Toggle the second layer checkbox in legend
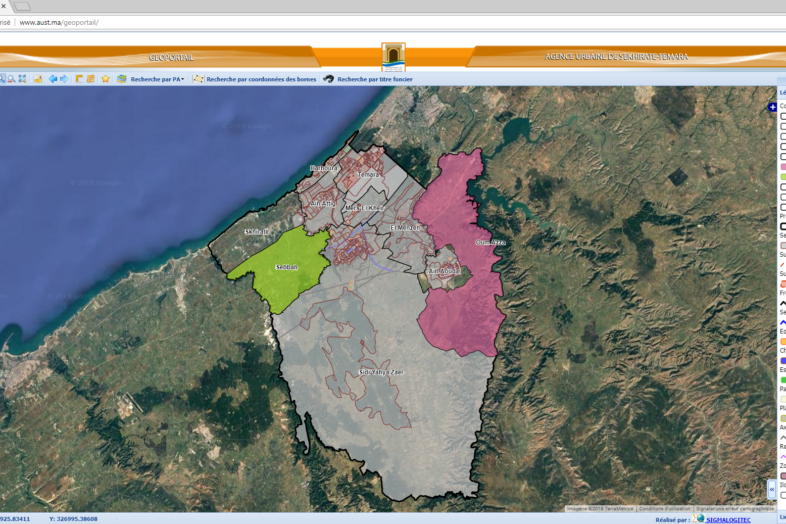The image size is (786, 524). coord(782,127)
